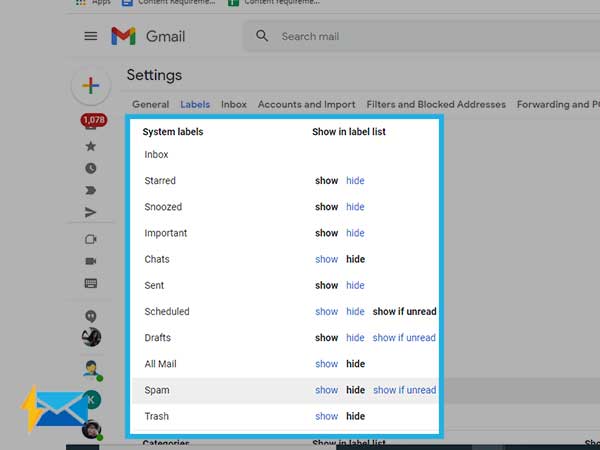Open Starred via sidebar star icon
The width and height of the screenshot is (600, 450).
(x=91, y=146)
